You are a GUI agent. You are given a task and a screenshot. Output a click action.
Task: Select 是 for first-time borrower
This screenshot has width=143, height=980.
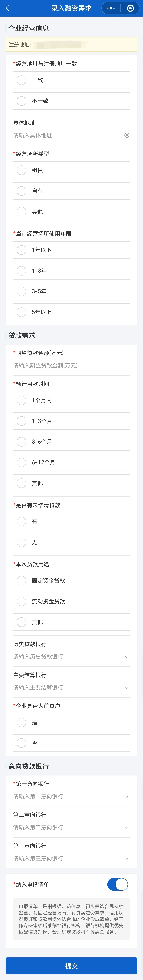[x=71, y=722]
